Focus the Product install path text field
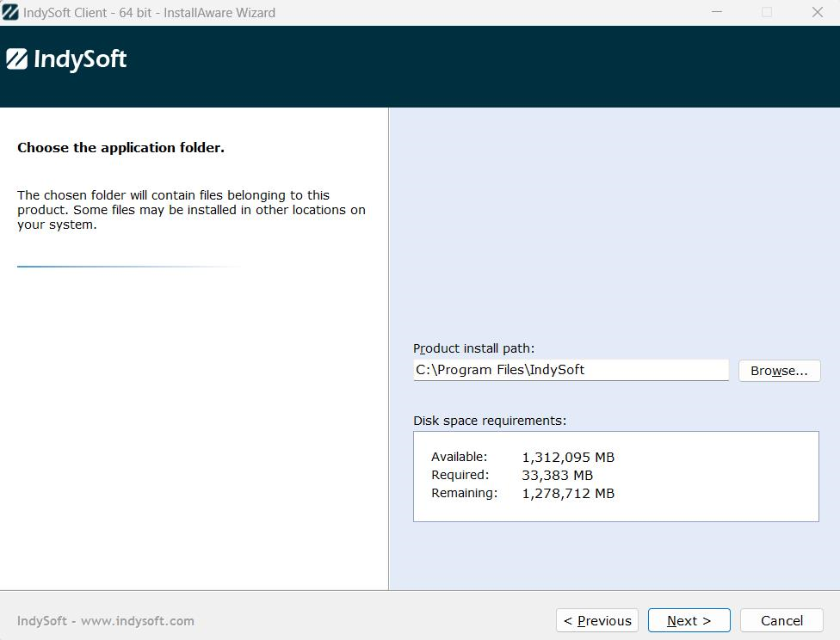The width and height of the screenshot is (840, 640). pyautogui.click(x=570, y=370)
